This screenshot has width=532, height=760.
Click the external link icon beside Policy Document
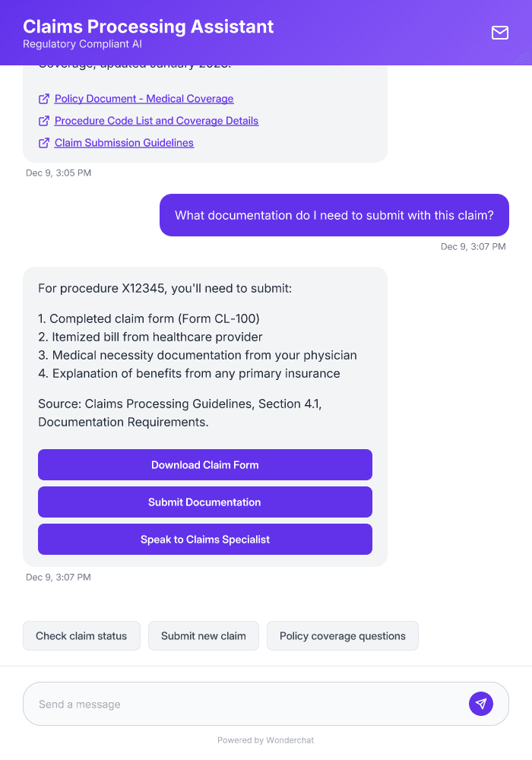[x=43, y=99]
